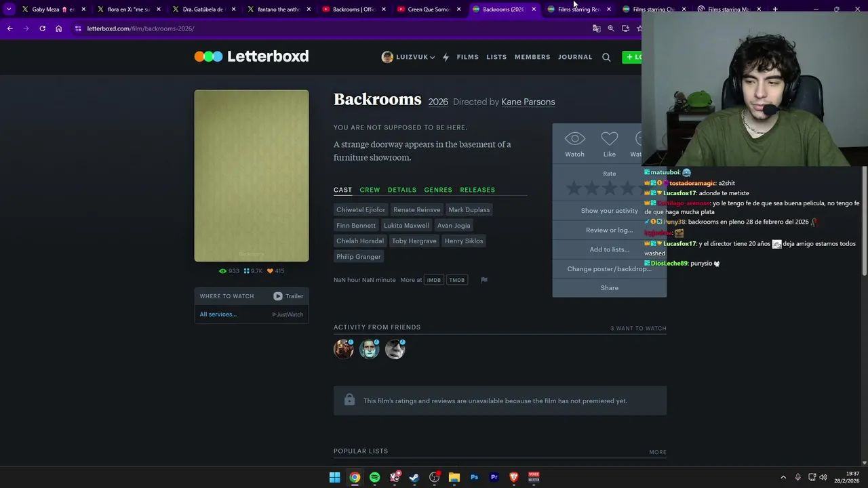Open Finn Bennett cast page
This screenshot has width=868, height=488.
pos(356,225)
